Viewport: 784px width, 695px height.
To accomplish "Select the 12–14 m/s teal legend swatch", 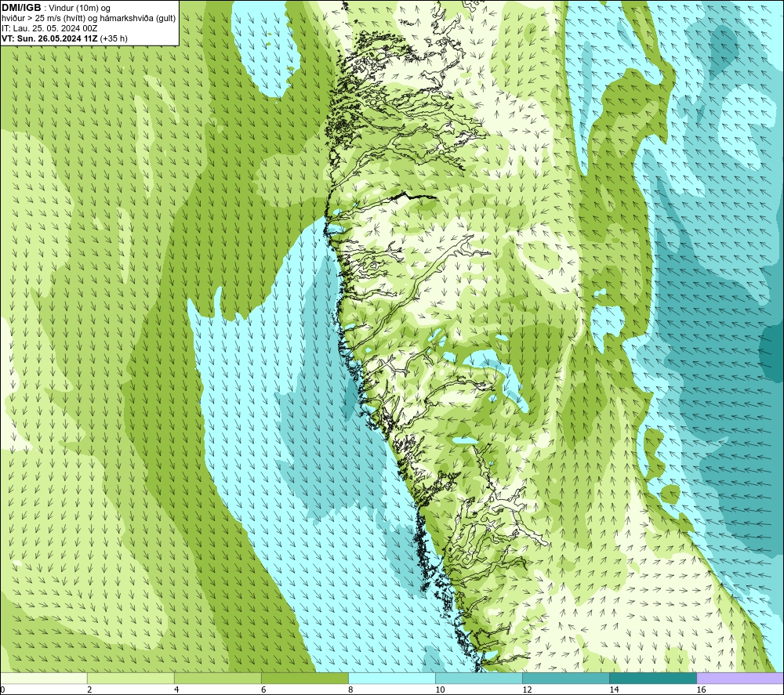I will click(565, 679).
